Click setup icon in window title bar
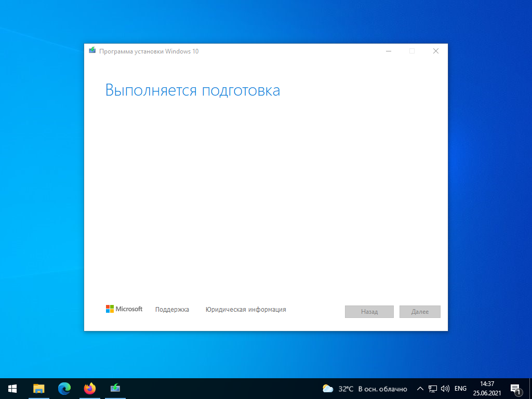Image resolution: width=532 pixels, height=399 pixels. click(x=92, y=50)
